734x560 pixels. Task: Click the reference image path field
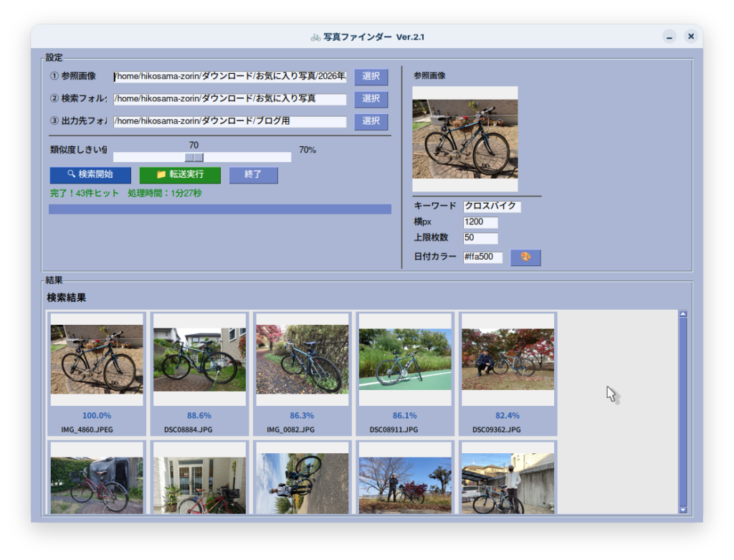(x=229, y=77)
